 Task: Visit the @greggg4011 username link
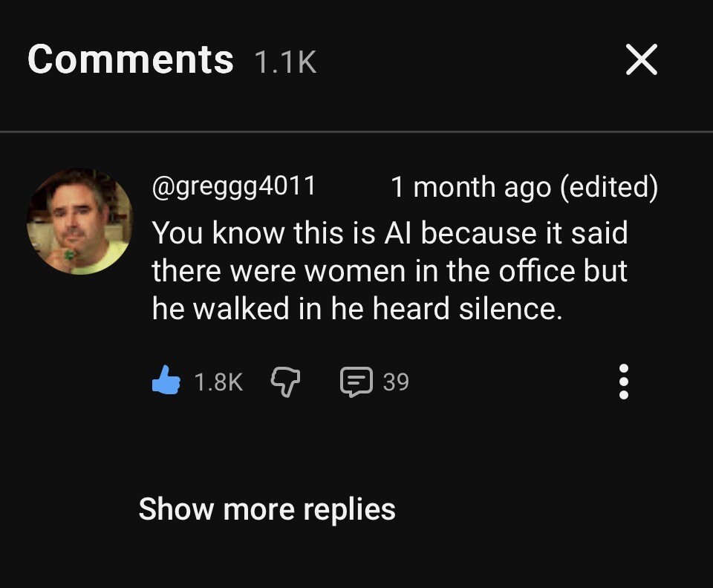pos(234,186)
